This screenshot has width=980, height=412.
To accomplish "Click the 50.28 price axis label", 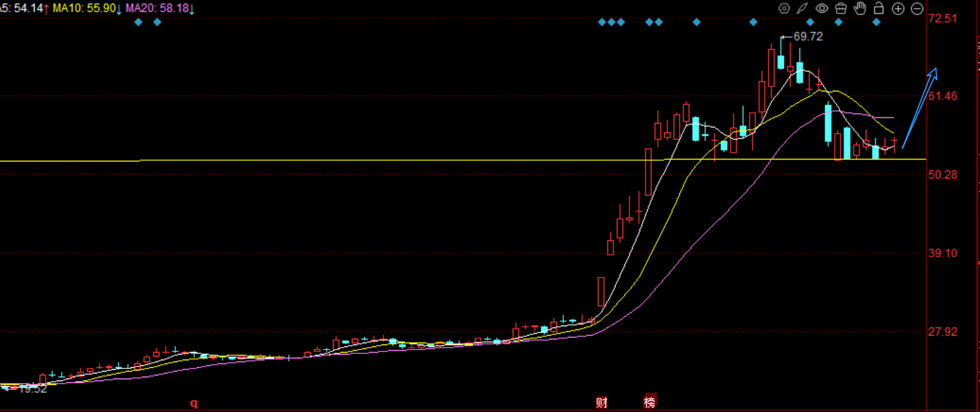I will (943, 174).
